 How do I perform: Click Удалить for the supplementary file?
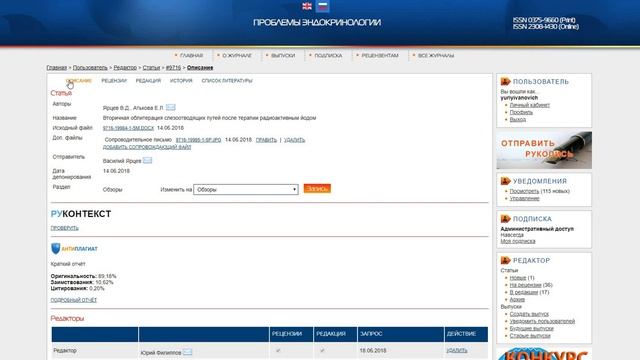click(294, 140)
